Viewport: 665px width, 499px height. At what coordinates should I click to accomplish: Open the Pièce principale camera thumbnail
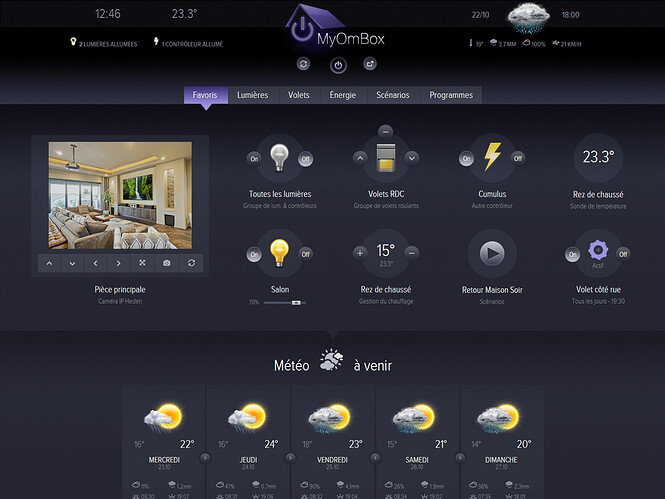coord(120,195)
